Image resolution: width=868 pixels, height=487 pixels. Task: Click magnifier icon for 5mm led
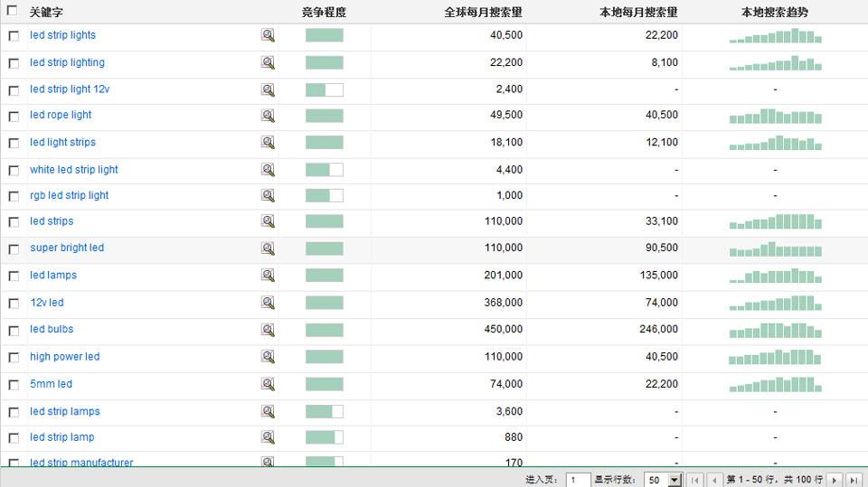click(268, 384)
